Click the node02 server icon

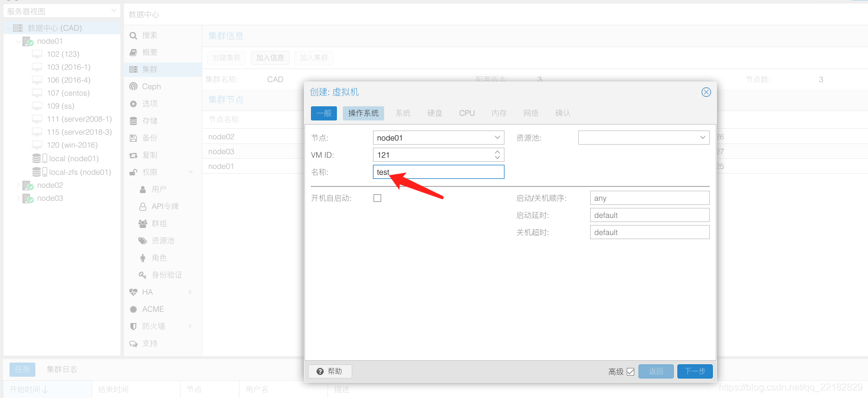[28, 185]
